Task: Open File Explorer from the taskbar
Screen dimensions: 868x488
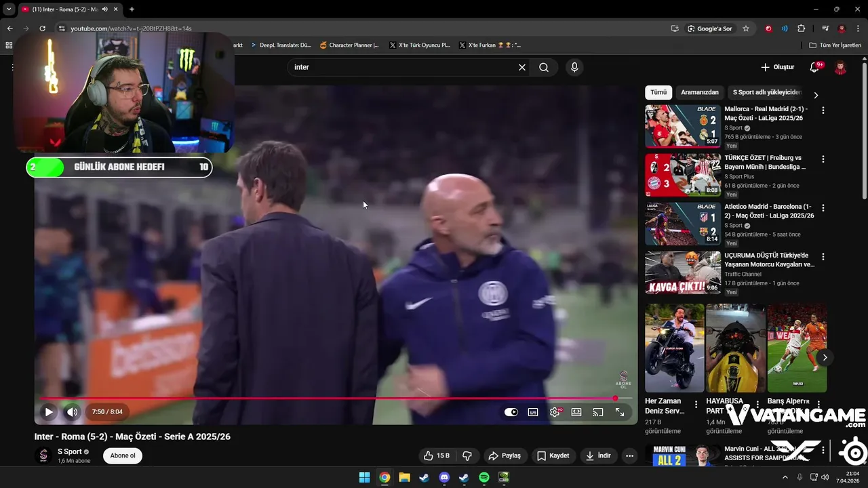Action: 404,477
